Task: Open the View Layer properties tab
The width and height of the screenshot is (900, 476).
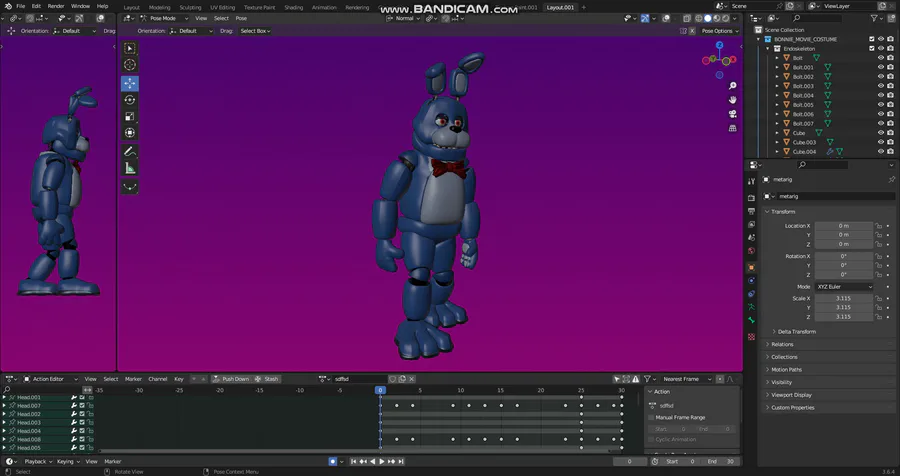Action: (751, 225)
